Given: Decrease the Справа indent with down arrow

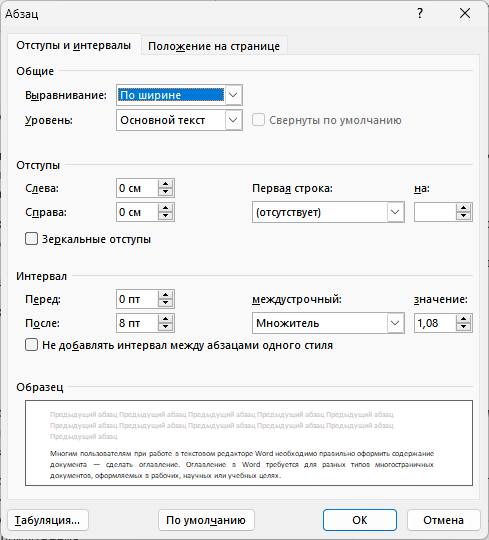Looking at the screenshot, I should 166,216.
